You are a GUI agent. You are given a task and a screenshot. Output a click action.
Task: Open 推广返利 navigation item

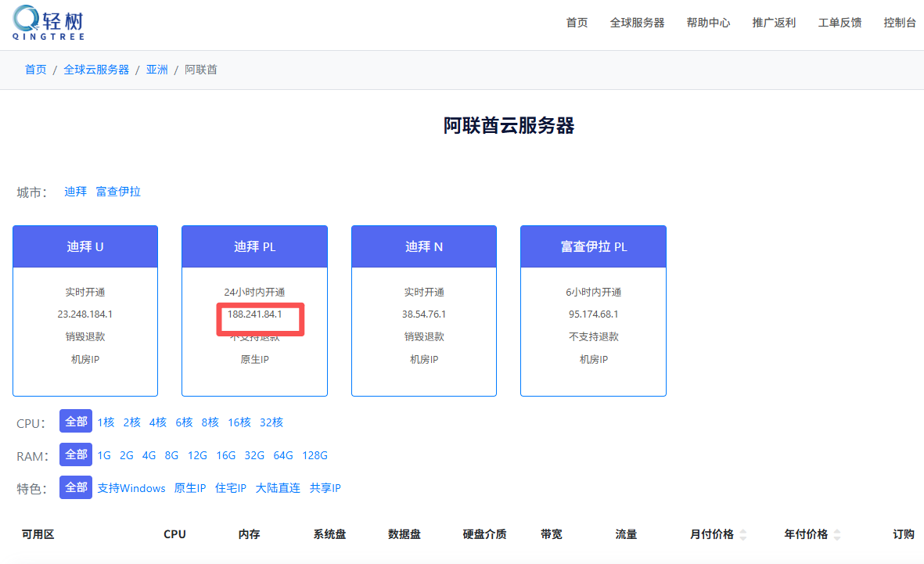774,23
